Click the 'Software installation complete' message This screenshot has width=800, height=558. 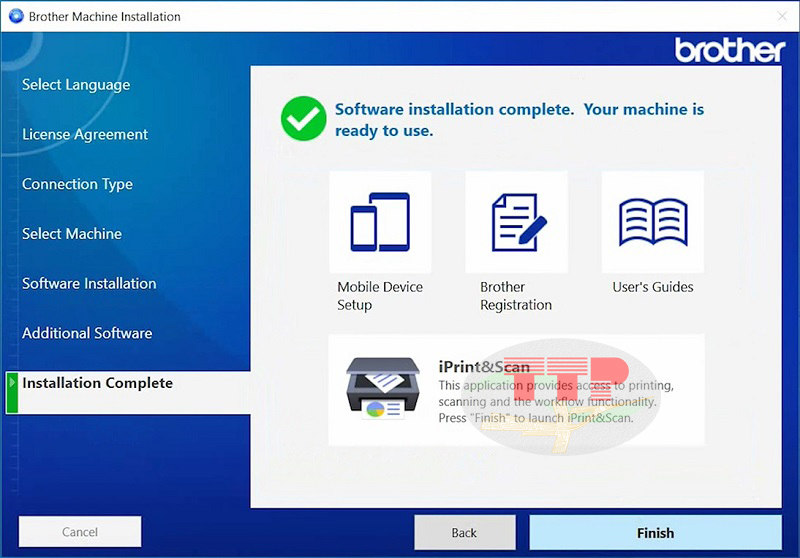pos(519,119)
